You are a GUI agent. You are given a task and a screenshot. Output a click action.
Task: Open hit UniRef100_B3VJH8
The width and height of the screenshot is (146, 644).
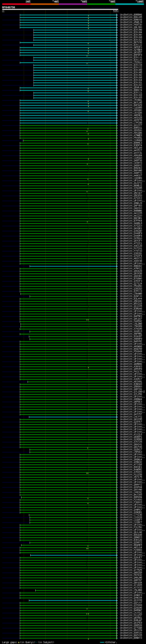[x=131, y=30]
